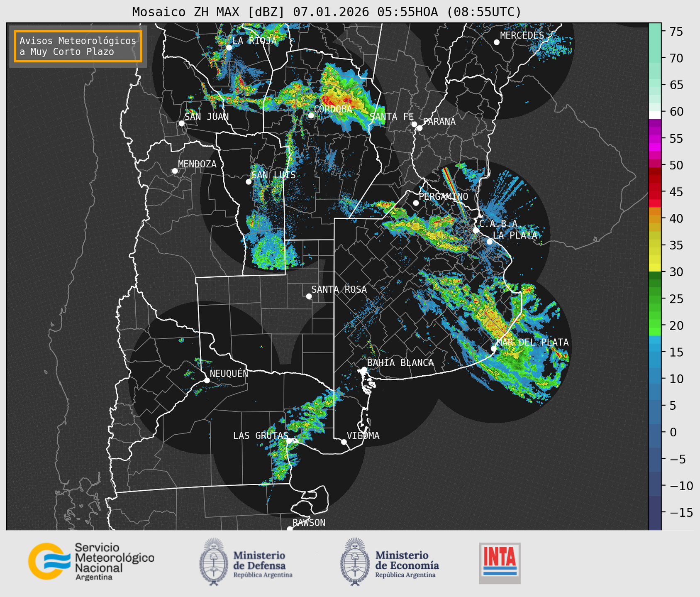Click the LA PLATA city label
The image size is (700, 597).
(515, 235)
